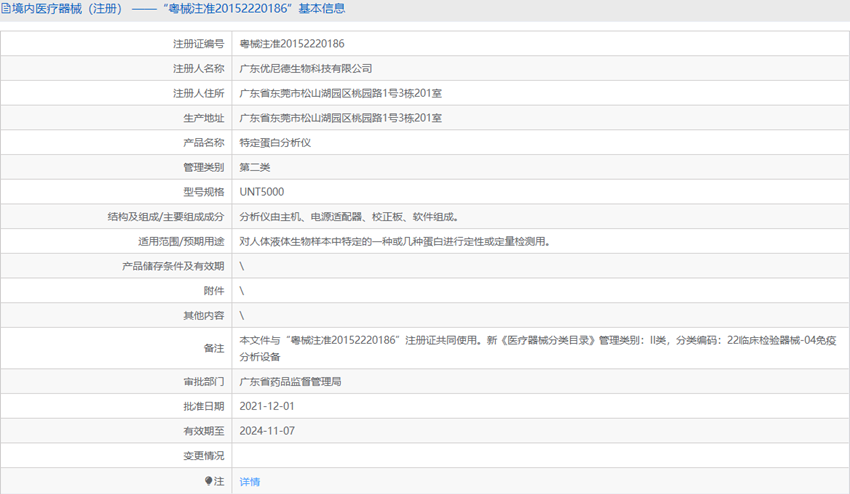The image size is (850, 494).
Task: Select the 产品名称 label
Action: (203, 143)
